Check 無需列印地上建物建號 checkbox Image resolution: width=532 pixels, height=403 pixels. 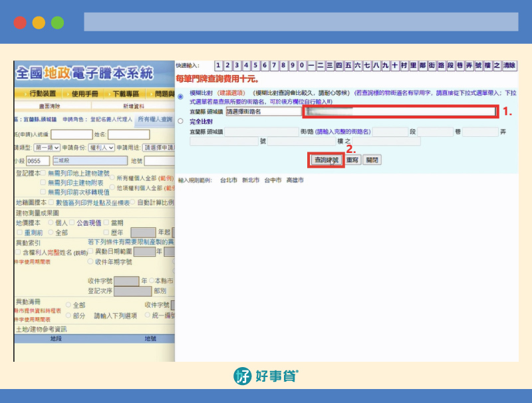pos(43,173)
